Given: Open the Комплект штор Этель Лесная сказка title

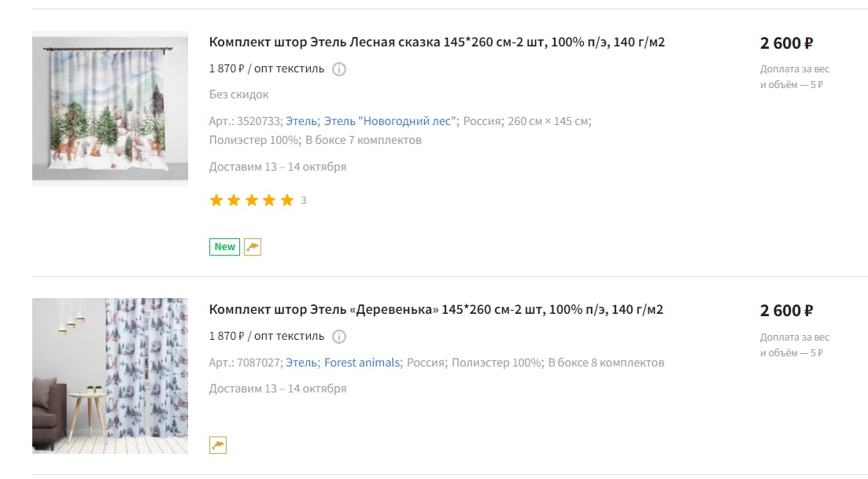Looking at the screenshot, I should click(x=437, y=42).
